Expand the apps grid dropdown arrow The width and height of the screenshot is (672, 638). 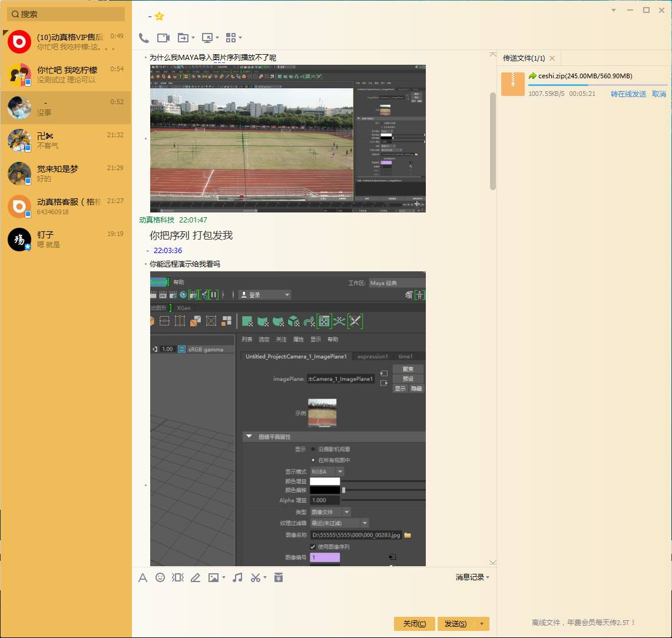pos(240,38)
